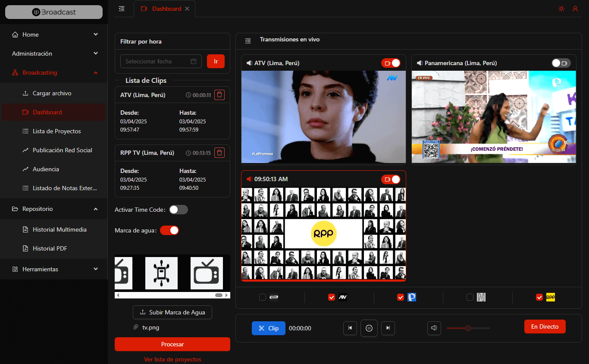The width and height of the screenshot is (589, 364).
Task: Disable the Marca de agua switch
Action: (x=169, y=230)
